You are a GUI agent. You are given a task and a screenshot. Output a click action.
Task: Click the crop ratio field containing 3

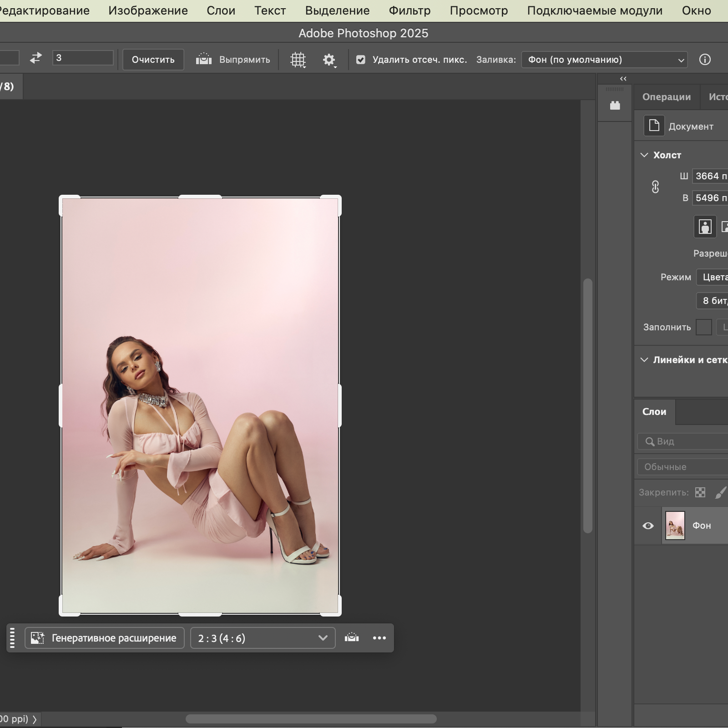[x=83, y=58]
